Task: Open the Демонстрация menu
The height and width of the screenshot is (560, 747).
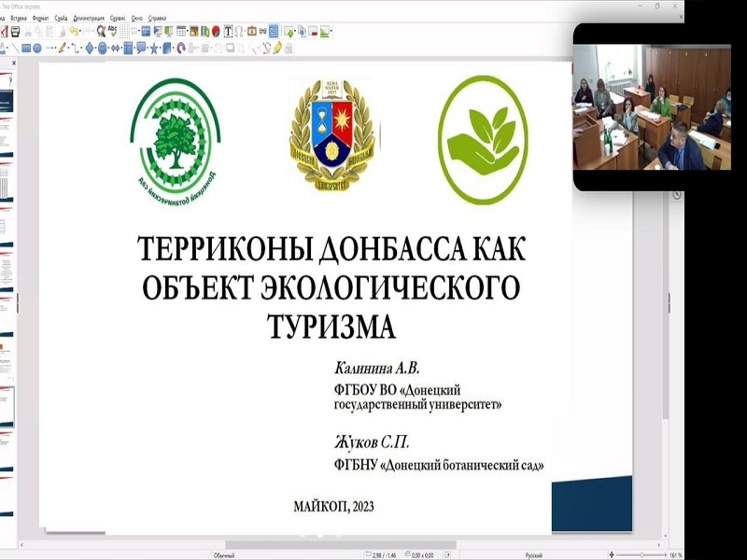Action: (90, 17)
